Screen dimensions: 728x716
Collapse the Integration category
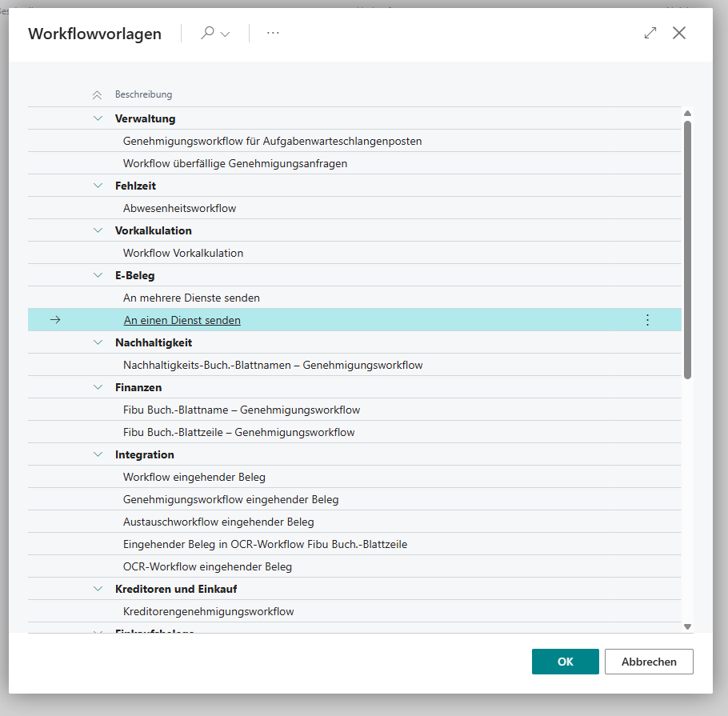(98, 454)
